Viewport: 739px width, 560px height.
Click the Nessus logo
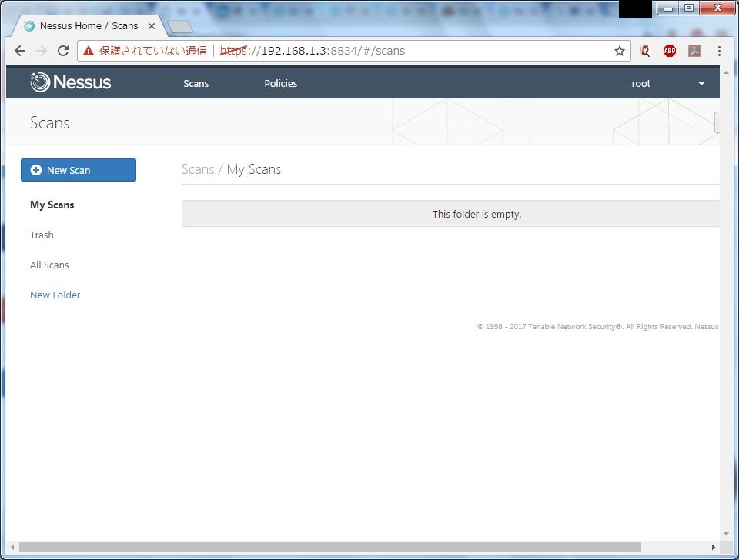tap(71, 82)
